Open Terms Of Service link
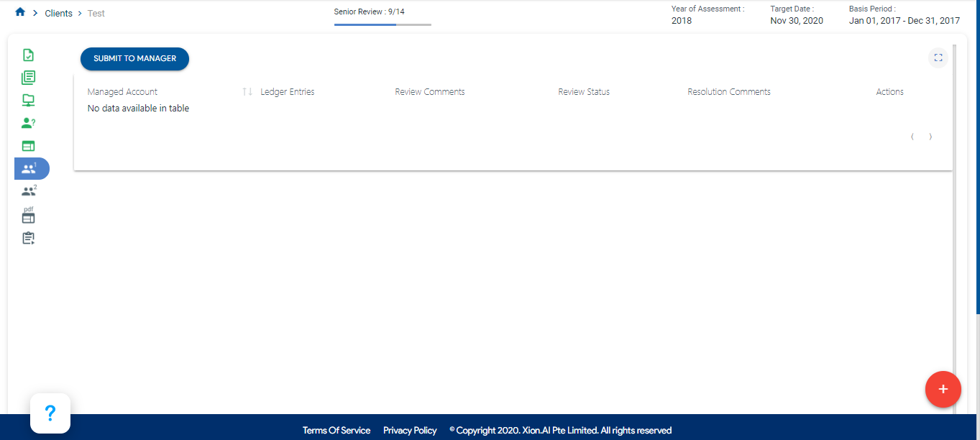This screenshot has height=440, width=980. click(336, 431)
